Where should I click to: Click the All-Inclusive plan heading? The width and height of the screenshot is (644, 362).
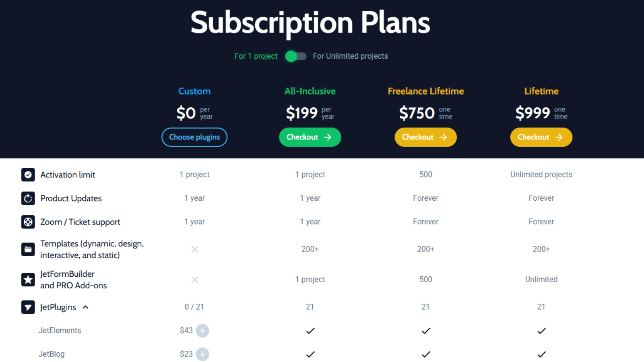tap(310, 91)
